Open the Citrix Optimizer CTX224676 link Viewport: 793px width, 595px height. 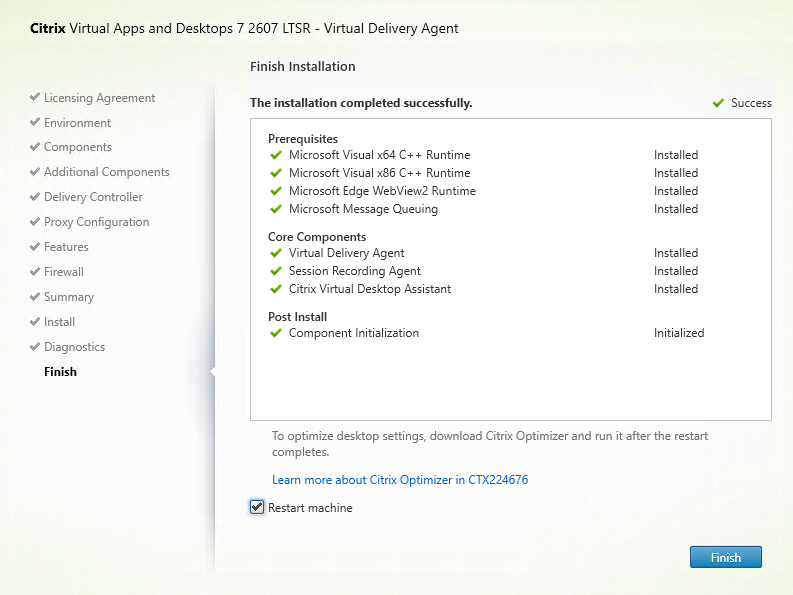[x=400, y=480]
